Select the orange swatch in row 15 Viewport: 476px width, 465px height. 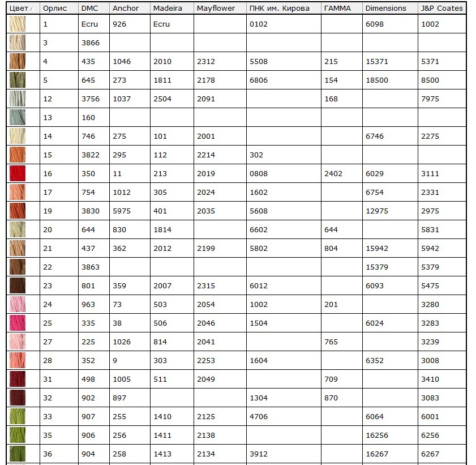pyautogui.click(x=18, y=155)
